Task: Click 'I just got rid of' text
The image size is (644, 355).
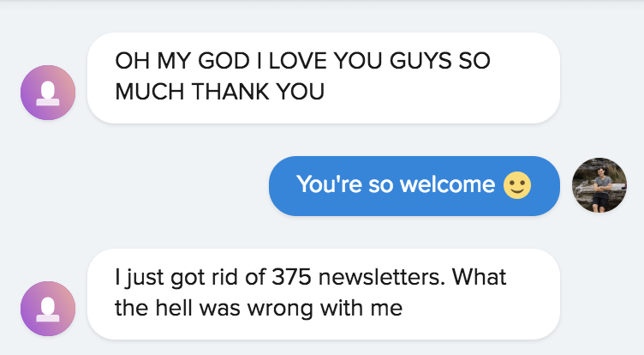Action: point(190,277)
